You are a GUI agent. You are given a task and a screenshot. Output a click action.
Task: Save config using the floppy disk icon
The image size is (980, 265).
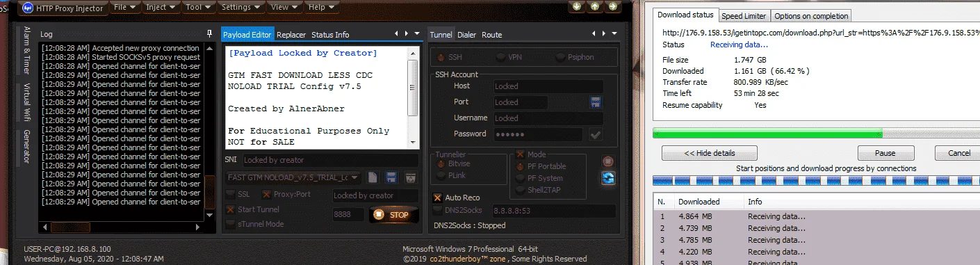[x=391, y=177]
